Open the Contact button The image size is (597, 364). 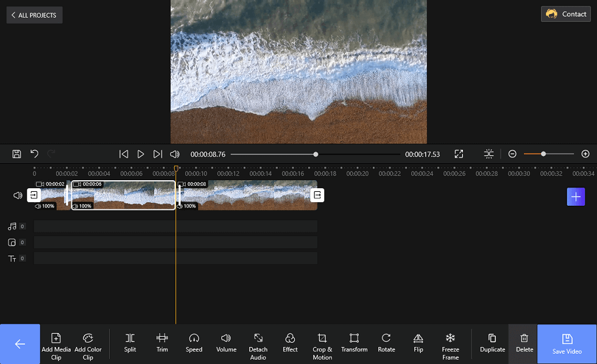[x=566, y=14]
